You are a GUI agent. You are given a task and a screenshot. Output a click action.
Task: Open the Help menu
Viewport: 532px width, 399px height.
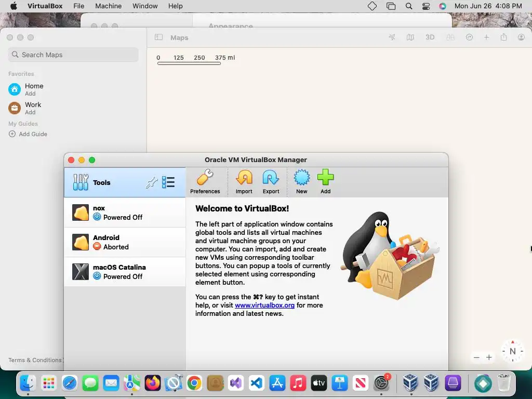click(x=176, y=6)
